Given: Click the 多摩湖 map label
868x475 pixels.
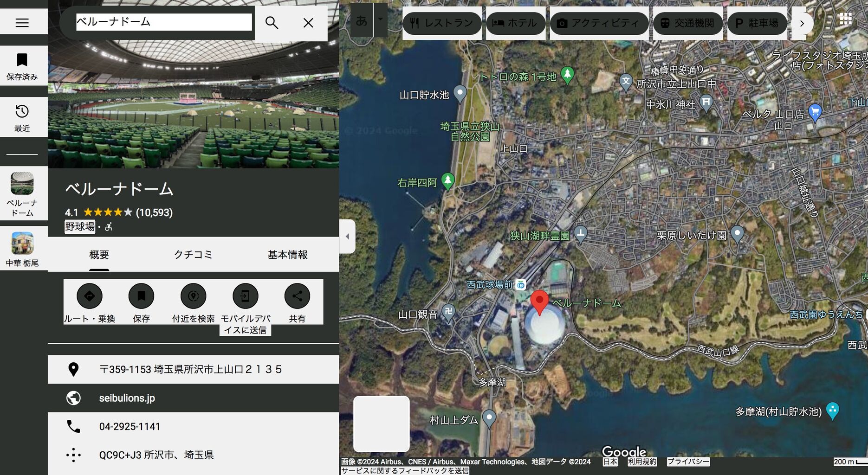Looking at the screenshot, I should point(492,382).
